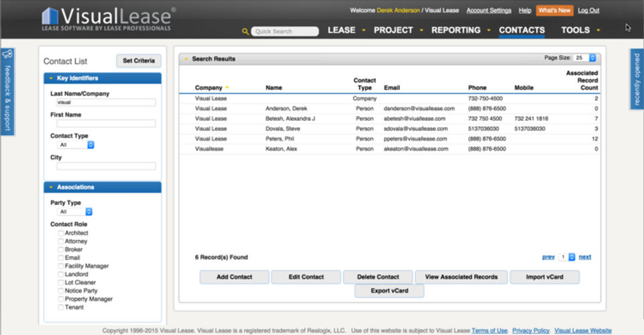Open the feedback & support side tab
Image resolution: width=644 pixels, height=335 pixels.
tap(8, 92)
